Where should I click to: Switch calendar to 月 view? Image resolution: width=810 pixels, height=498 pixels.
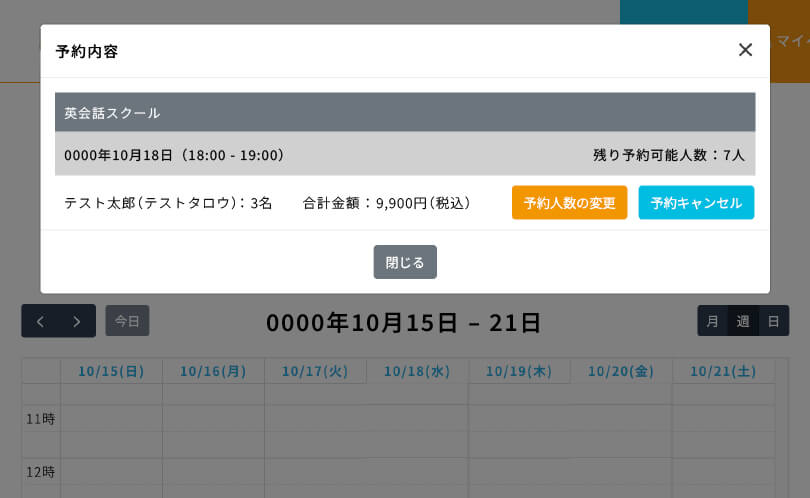coord(712,321)
